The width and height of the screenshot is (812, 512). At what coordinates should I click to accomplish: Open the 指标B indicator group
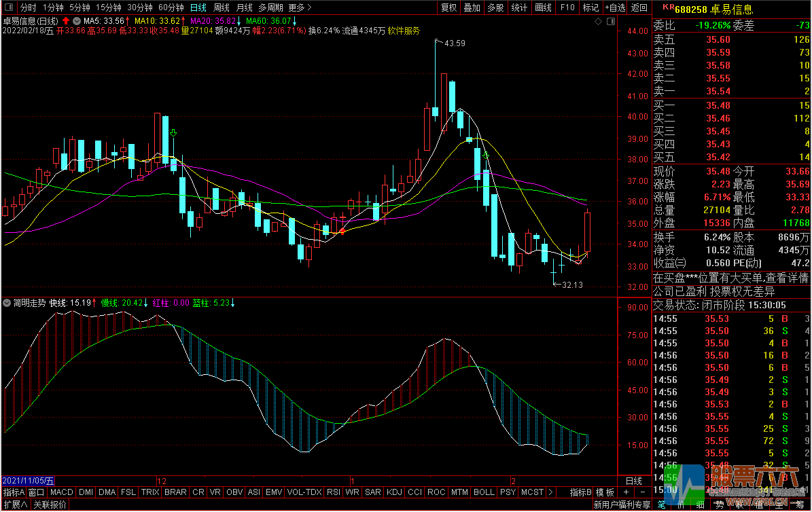[580, 492]
